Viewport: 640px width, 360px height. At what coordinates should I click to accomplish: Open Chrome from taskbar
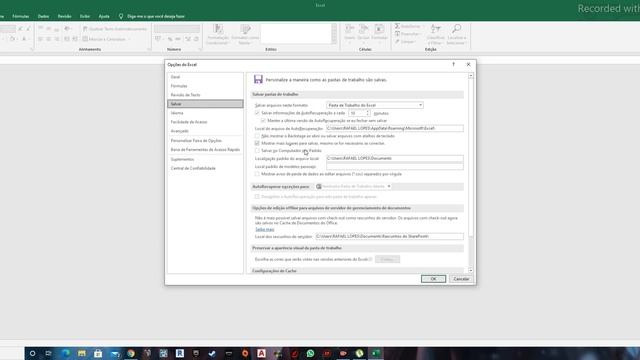[131, 353]
